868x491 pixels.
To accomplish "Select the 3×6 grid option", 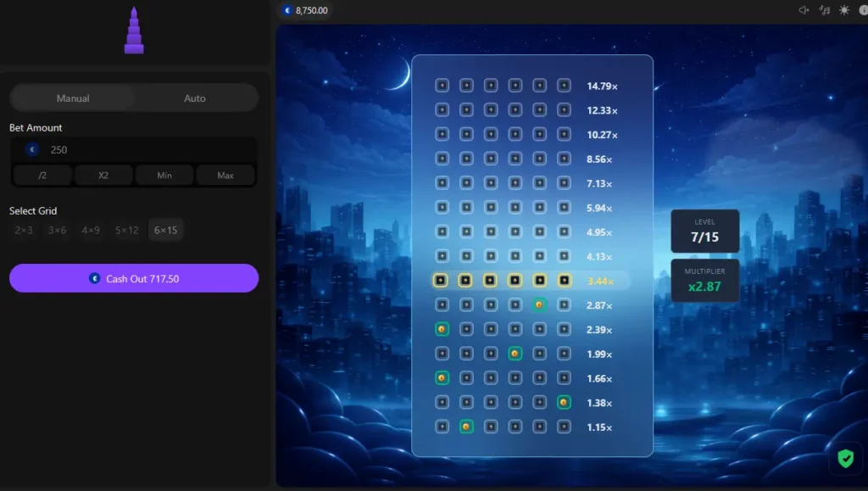I will 57,230.
